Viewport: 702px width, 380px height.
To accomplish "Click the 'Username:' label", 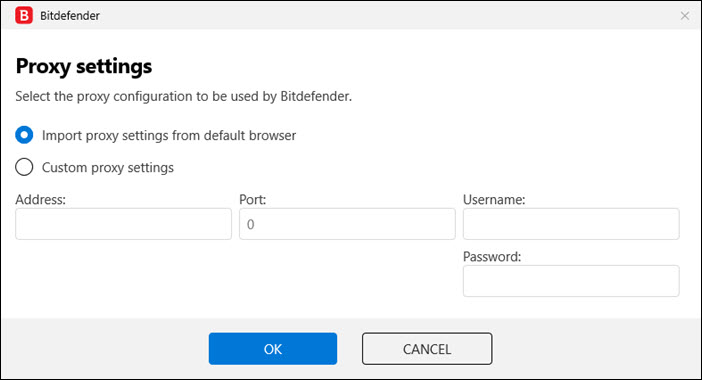I will click(x=494, y=200).
